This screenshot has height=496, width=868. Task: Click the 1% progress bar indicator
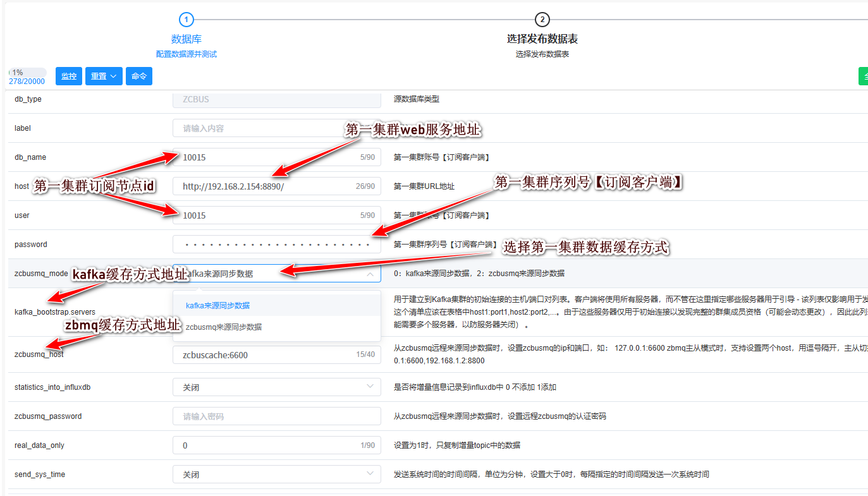[27, 73]
